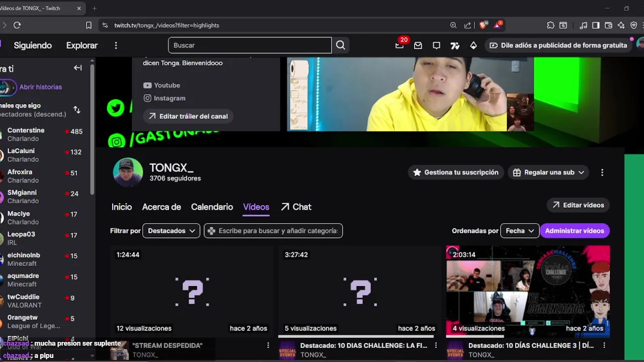Open the Fecha sort dropdown

(x=520, y=231)
